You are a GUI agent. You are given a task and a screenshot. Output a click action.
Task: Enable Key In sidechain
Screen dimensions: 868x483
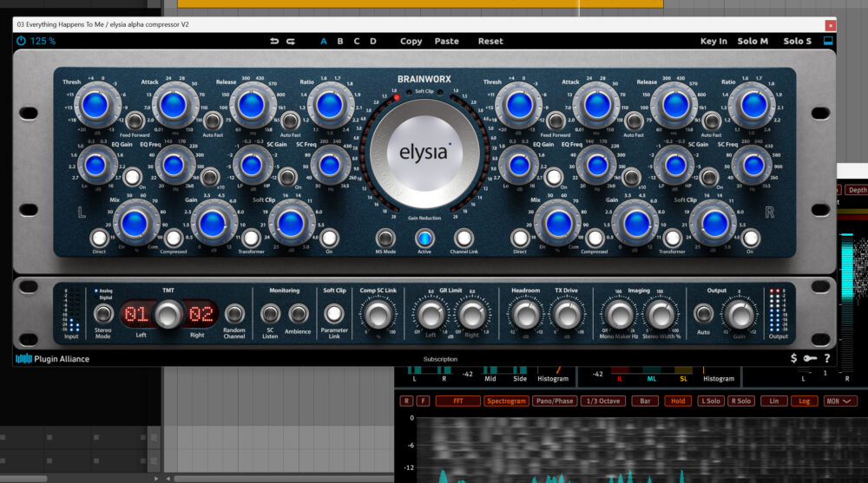point(713,41)
